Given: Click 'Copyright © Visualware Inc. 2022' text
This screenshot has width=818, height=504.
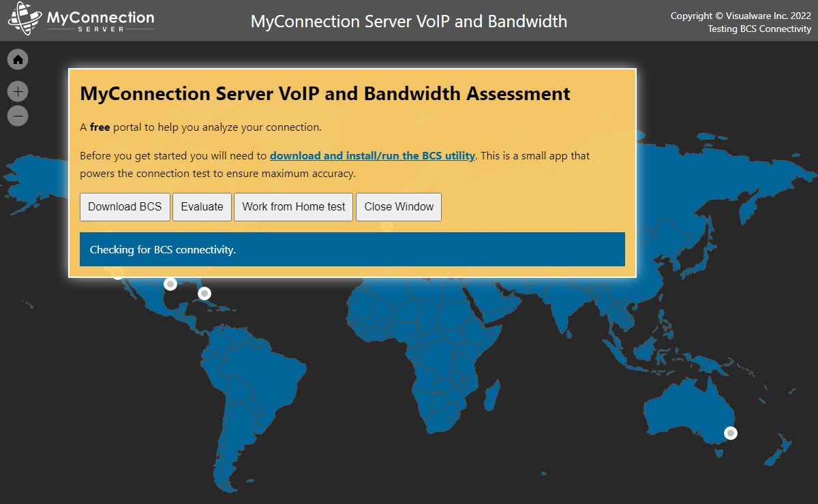Looking at the screenshot, I should [741, 16].
